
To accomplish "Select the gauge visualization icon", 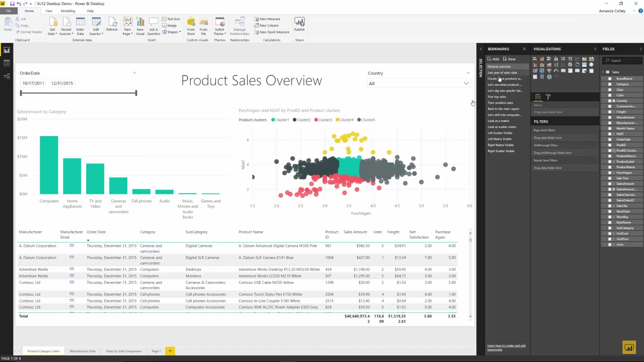I will [556, 71].
